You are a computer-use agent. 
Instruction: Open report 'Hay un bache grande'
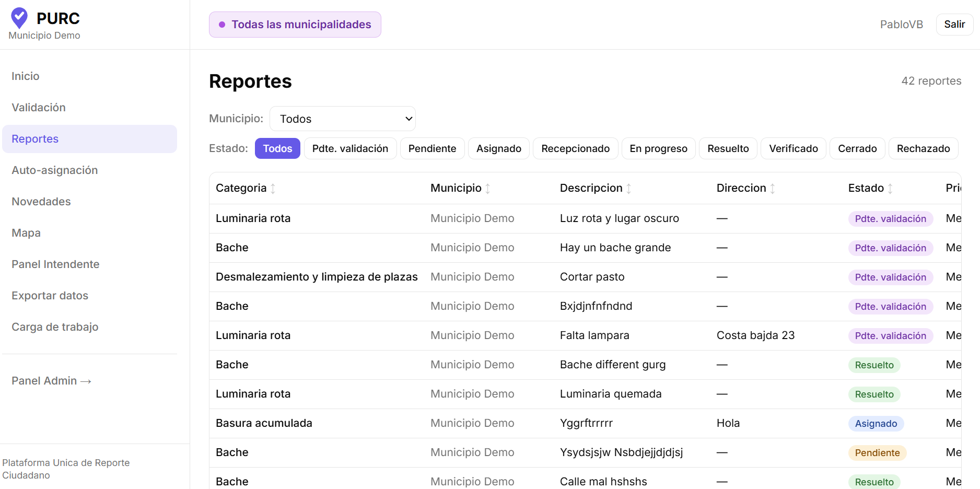(x=615, y=248)
